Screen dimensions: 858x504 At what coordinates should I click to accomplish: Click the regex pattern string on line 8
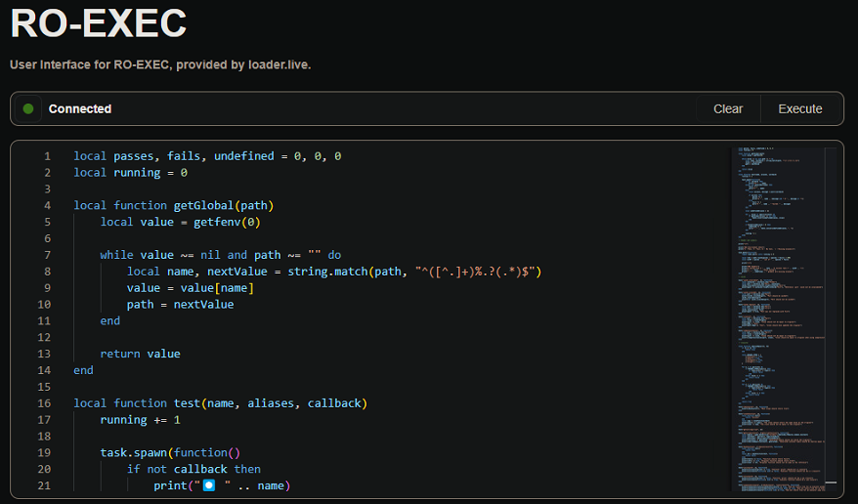pos(474,272)
